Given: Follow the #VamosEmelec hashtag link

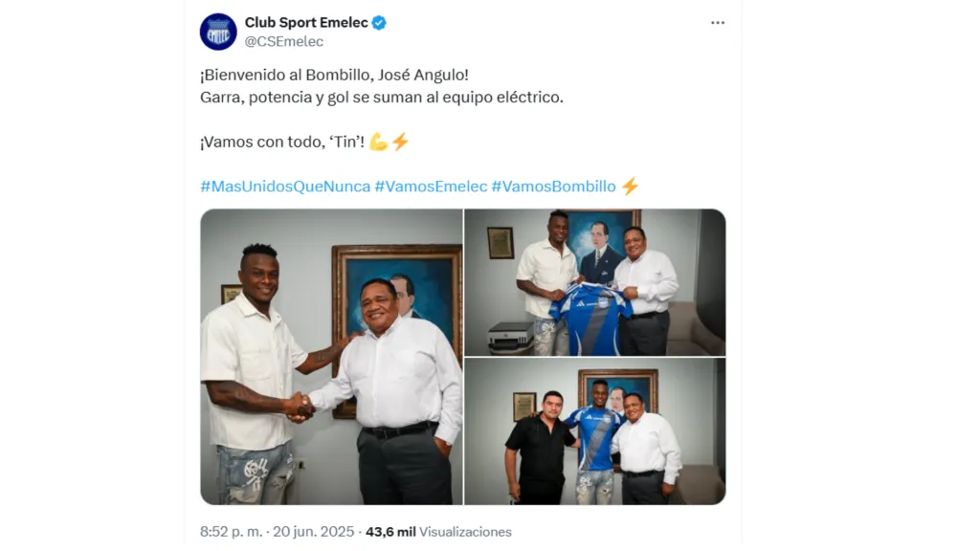Looking at the screenshot, I should [x=431, y=187].
